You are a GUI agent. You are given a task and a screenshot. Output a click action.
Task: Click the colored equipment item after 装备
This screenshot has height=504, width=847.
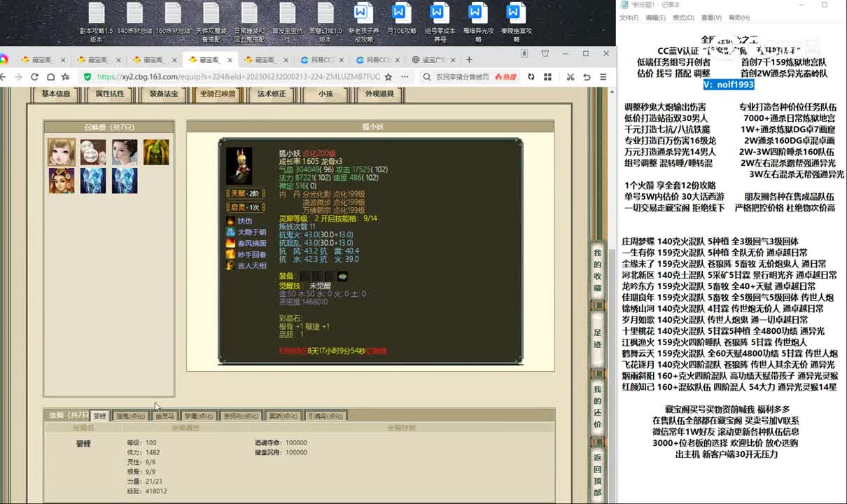pos(342,276)
